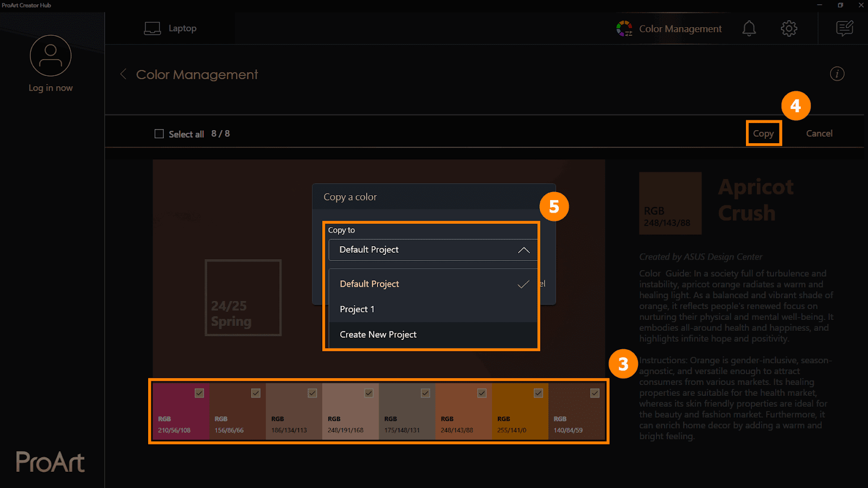Image resolution: width=868 pixels, height=488 pixels.
Task: Uncheck the 248/143/88 swatch checkbox
Action: pos(482,393)
